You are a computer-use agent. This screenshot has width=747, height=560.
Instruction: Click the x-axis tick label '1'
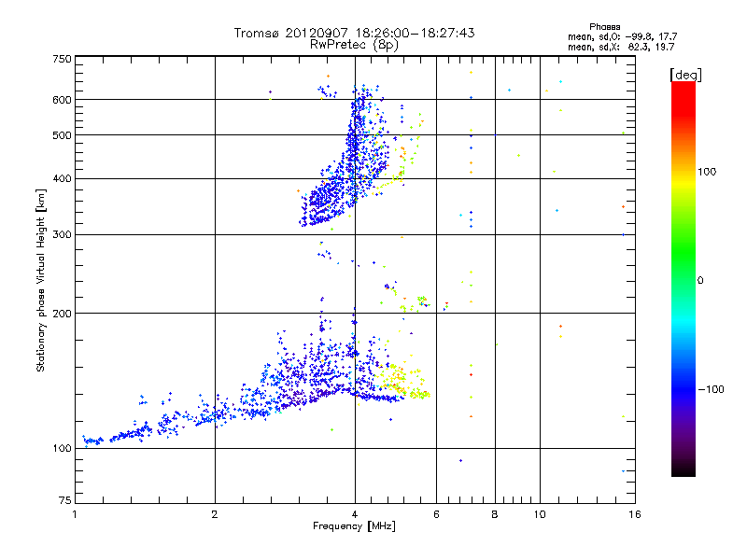pyautogui.click(x=75, y=514)
